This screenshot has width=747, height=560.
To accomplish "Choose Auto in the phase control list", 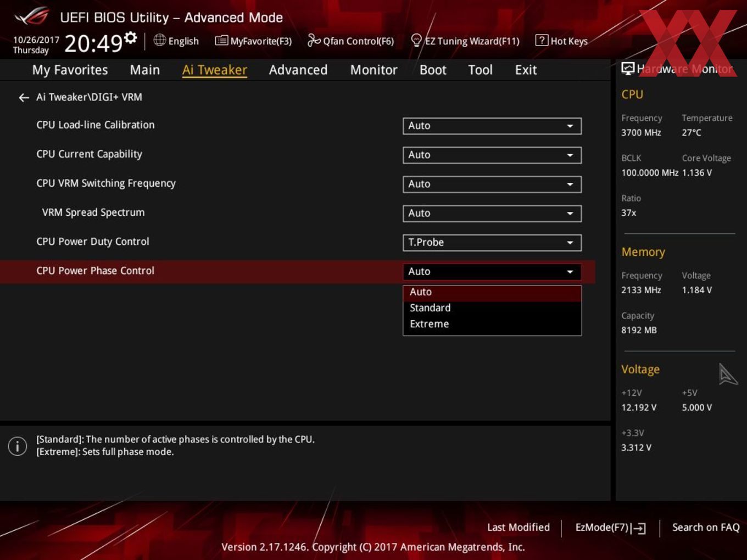I will pyautogui.click(x=492, y=292).
